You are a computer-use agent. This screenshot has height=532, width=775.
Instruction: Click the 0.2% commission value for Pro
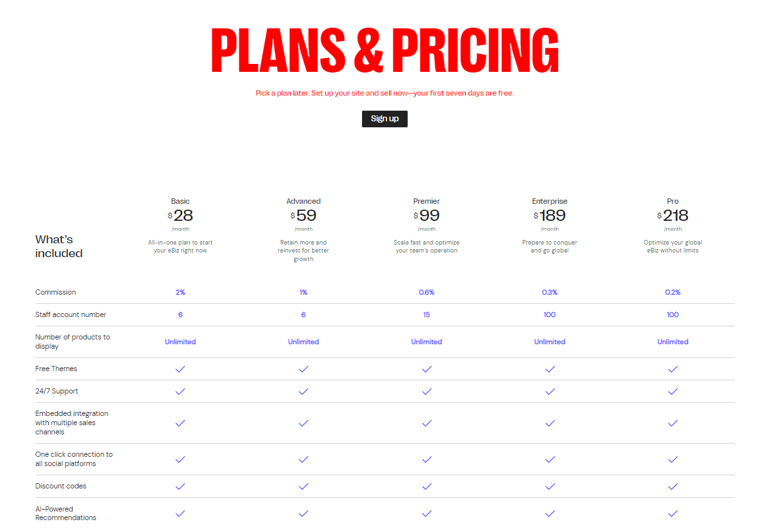[x=673, y=293]
